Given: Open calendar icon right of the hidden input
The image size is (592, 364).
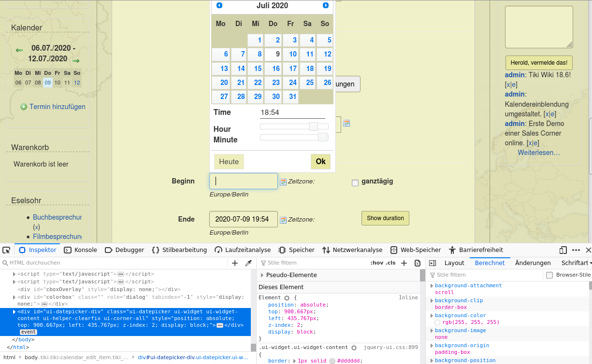Looking at the screenshot, I should pyautogui.click(x=347, y=123).
